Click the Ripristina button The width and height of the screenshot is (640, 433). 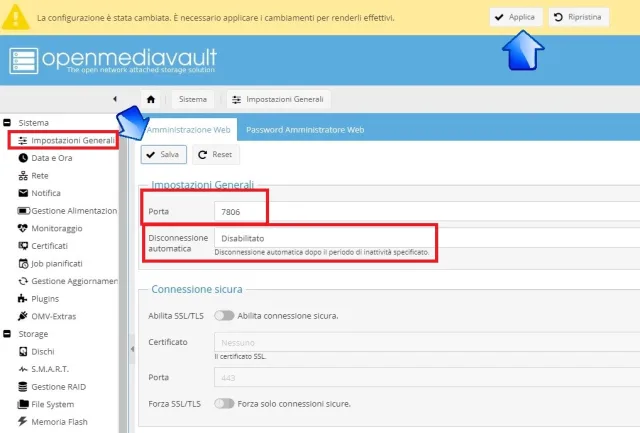click(x=579, y=17)
